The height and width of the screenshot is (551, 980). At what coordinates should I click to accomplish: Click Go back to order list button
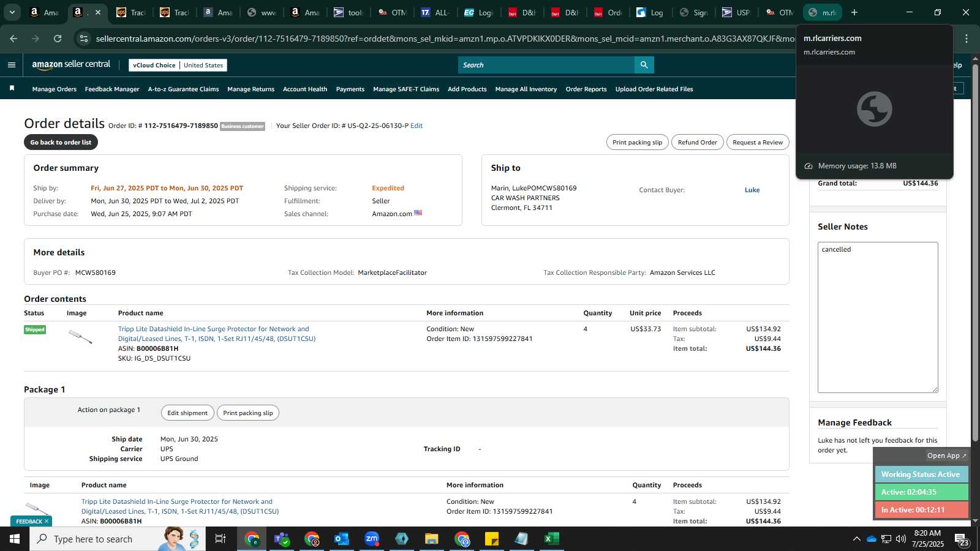61,142
